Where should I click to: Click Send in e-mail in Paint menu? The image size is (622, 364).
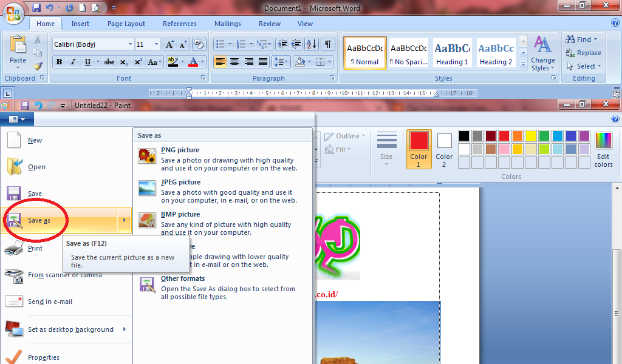point(66,302)
